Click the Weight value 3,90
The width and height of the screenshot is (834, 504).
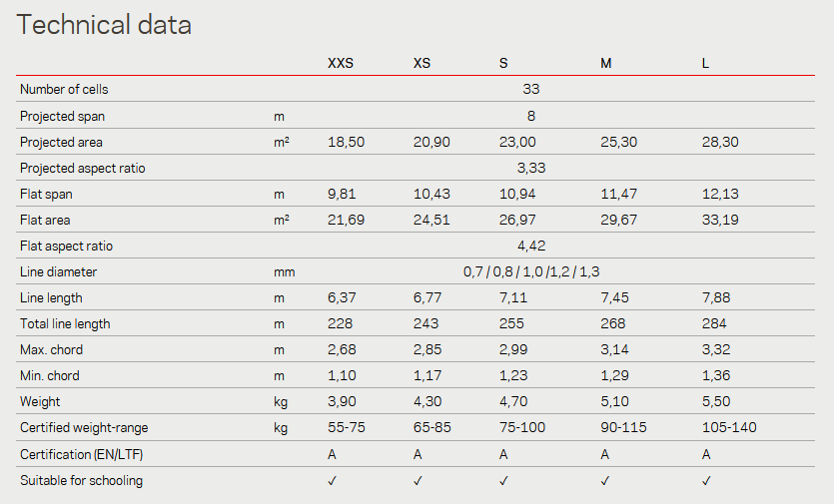(342, 401)
